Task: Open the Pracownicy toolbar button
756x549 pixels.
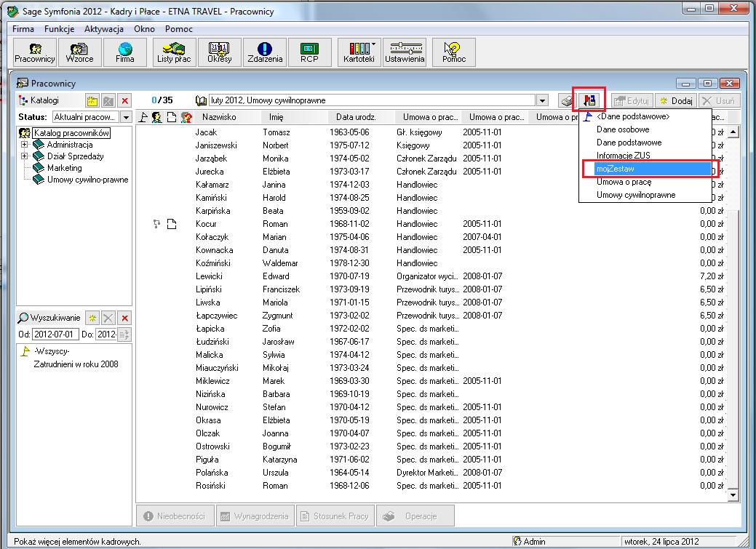Action: (35, 52)
